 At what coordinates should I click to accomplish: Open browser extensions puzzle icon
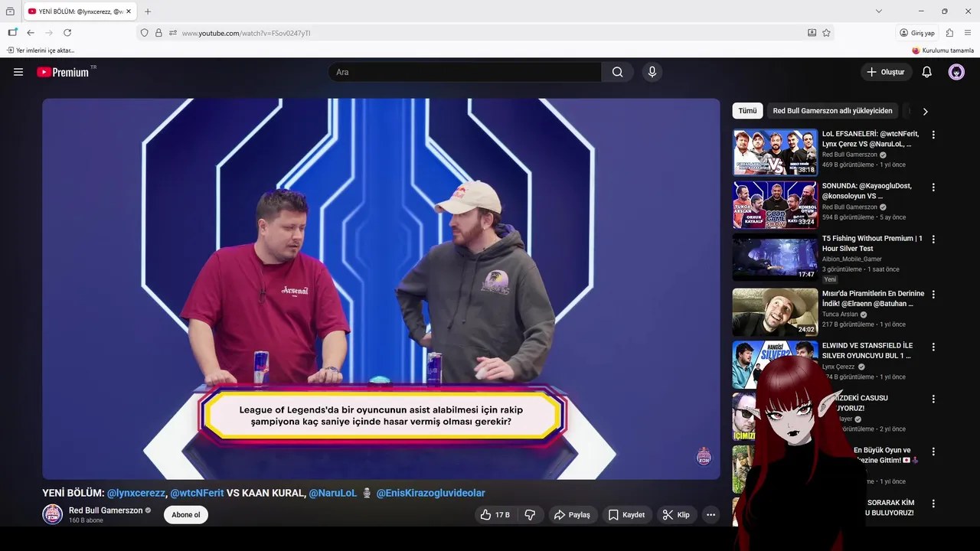click(949, 33)
